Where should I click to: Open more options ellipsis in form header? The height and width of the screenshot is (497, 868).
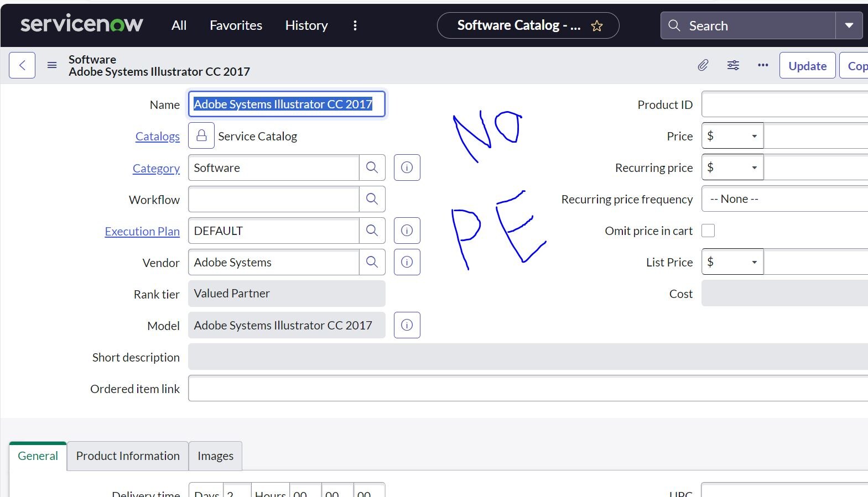click(763, 65)
